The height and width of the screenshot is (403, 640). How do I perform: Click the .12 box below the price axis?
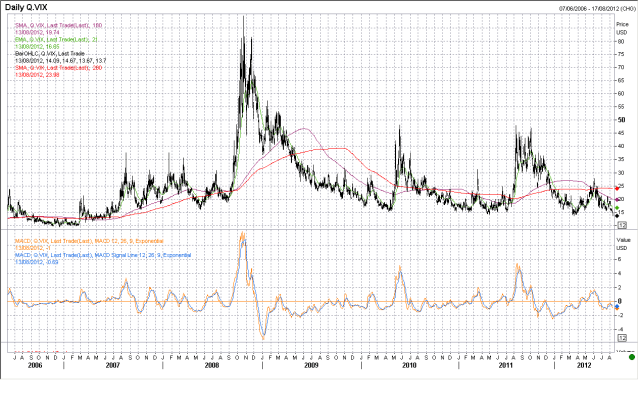click(623, 225)
